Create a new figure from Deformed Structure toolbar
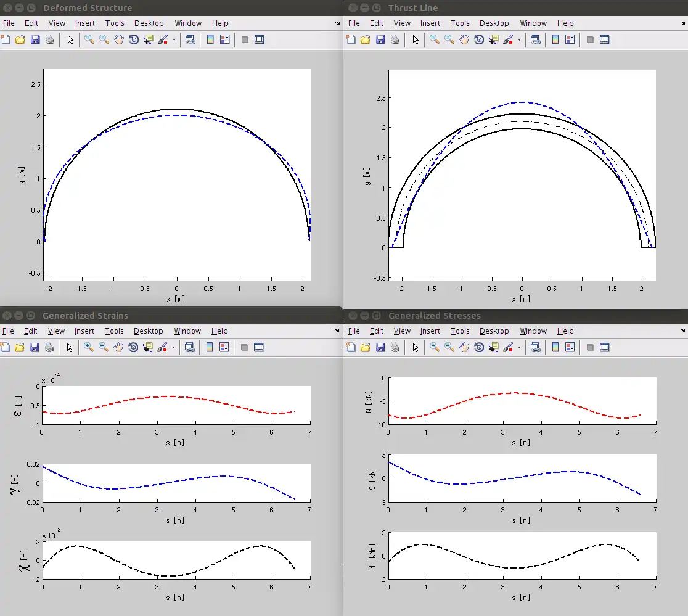Image resolution: width=688 pixels, height=616 pixels. tap(7, 39)
